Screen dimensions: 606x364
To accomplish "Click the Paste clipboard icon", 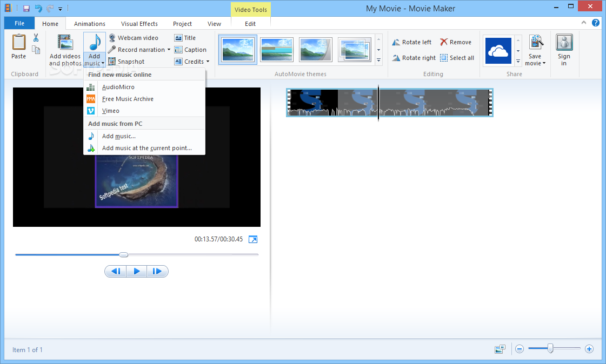I will pyautogui.click(x=18, y=43).
